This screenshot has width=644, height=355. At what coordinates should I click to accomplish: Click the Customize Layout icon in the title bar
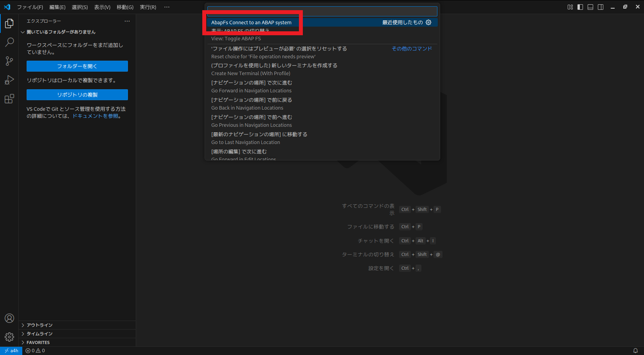pyautogui.click(x=570, y=7)
